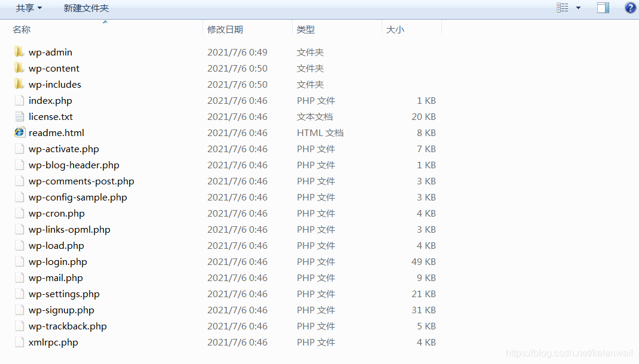Select the wp-includes folder icon
Image resolution: width=639 pixels, height=364 pixels.
19,84
